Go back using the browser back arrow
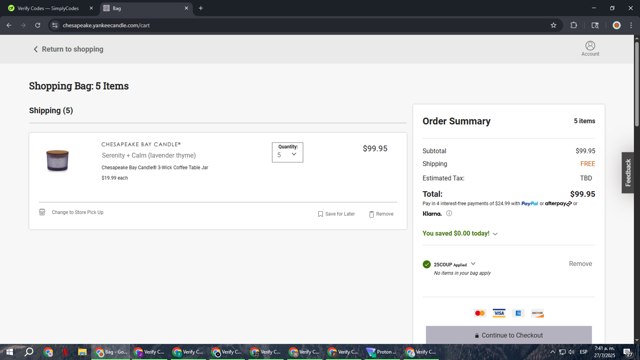Viewport: 640px width, 360px height. [9, 25]
